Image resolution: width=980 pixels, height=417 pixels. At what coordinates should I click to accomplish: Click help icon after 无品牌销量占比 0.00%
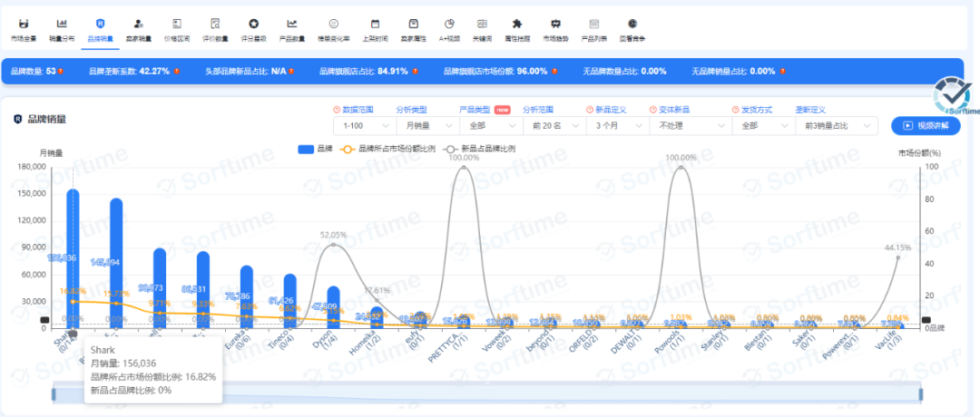coord(782,72)
